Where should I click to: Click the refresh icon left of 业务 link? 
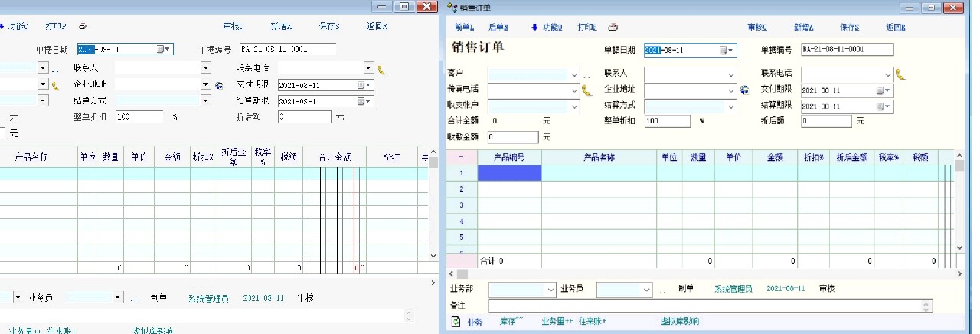pyautogui.click(x=456, y=323)
